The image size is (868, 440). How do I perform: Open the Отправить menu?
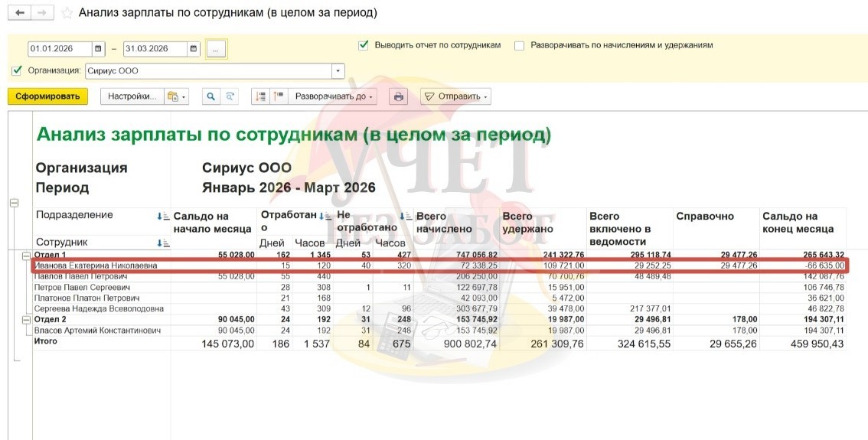click(456, 96)
